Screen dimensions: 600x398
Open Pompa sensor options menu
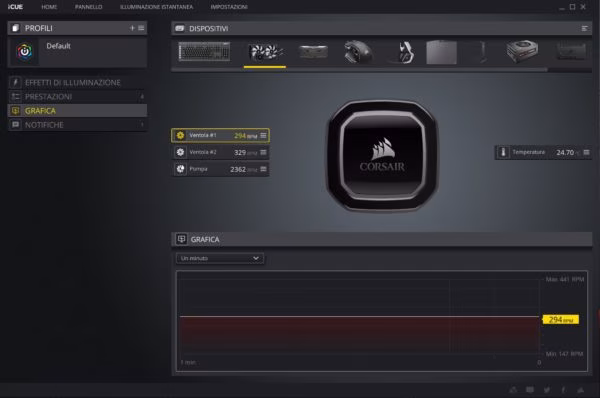point(263,169)
